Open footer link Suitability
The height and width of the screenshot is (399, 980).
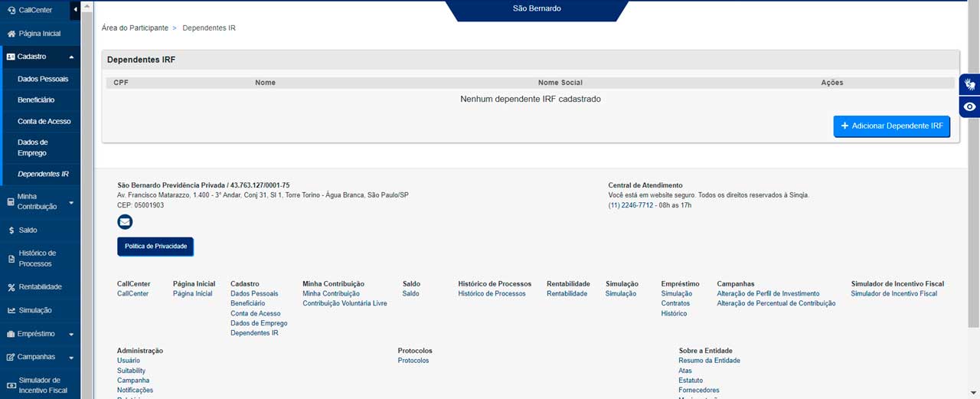[131, 371]
